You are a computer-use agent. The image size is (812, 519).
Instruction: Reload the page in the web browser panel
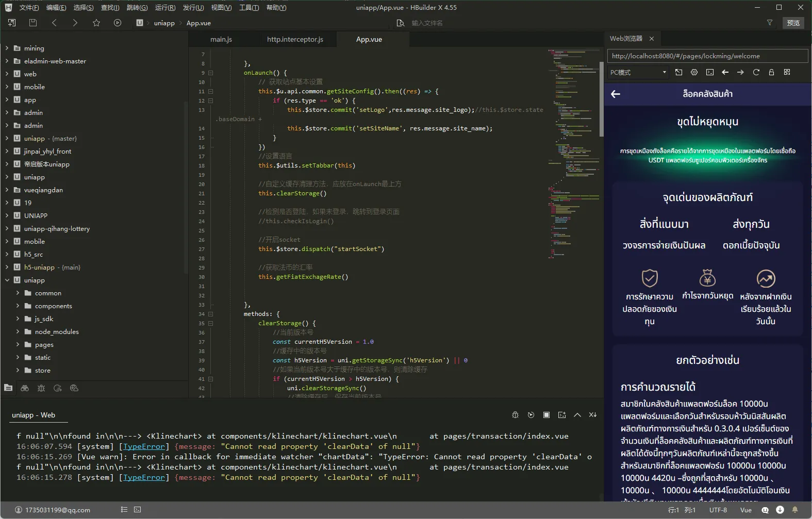pos(756,72)
